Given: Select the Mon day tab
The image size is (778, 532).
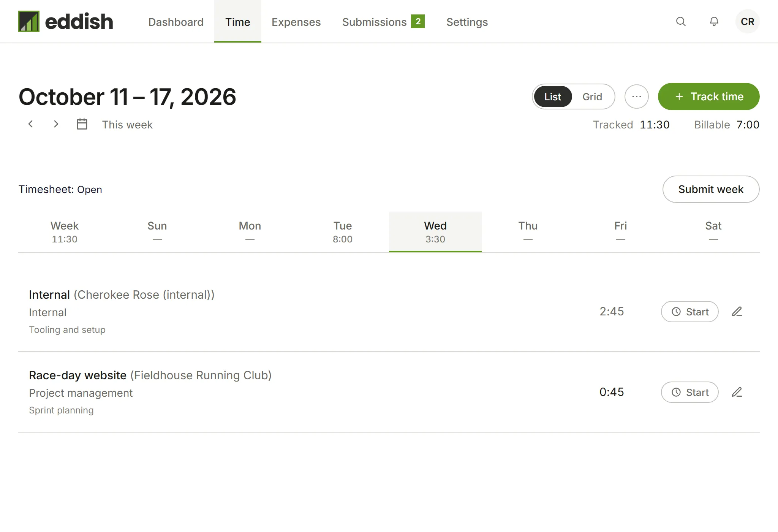Looking at the screenshot, I should tap(250, 232).
